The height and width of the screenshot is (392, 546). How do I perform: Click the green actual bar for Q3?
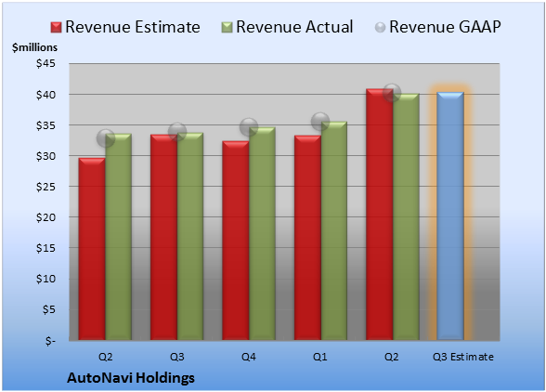(190, 236)
